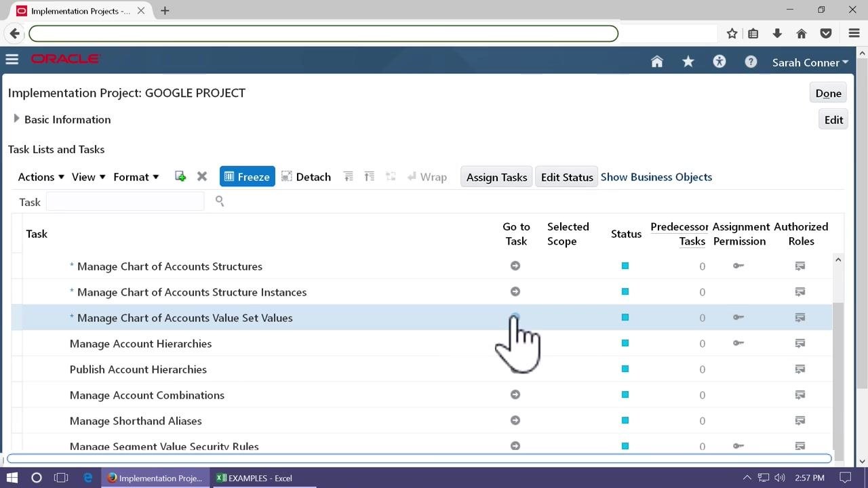Click the Task search input field
Screen dimensions: 868x488
(x=125, y=201)
